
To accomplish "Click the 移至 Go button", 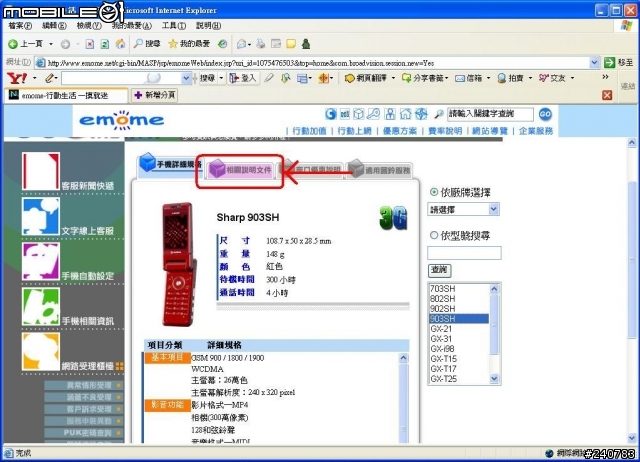I will pyautogui.click(x=618, y=62).
